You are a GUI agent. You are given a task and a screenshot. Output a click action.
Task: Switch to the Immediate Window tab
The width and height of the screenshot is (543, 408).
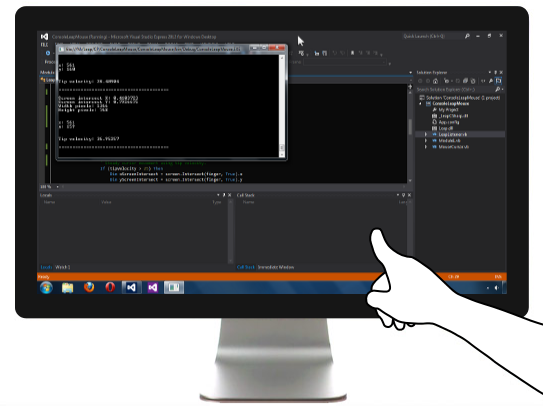[x=276, y=267]
